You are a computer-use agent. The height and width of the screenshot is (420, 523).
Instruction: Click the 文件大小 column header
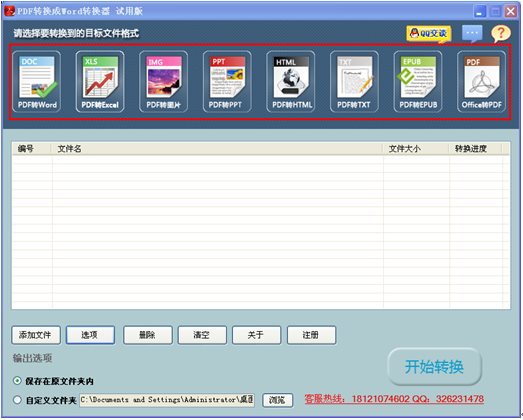(x=416, y=148)
